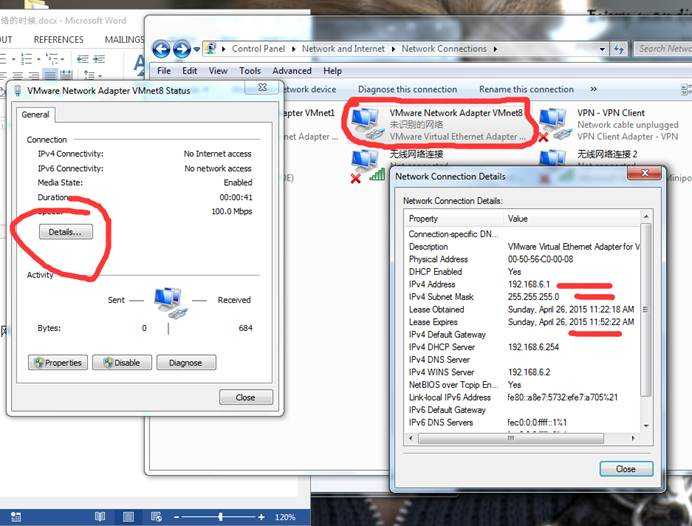
Task: Go back with the Explorer Back arrow
Action: point(161,49)
